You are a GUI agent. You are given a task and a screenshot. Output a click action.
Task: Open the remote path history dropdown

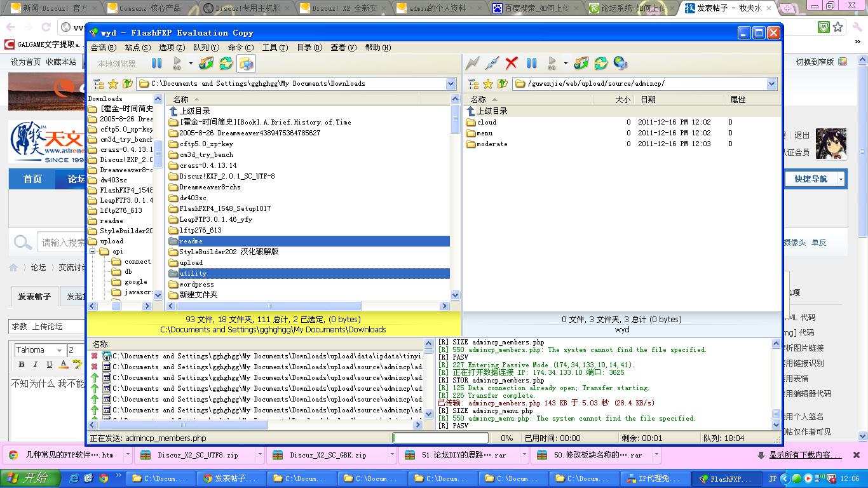click(x=771, y=84)
